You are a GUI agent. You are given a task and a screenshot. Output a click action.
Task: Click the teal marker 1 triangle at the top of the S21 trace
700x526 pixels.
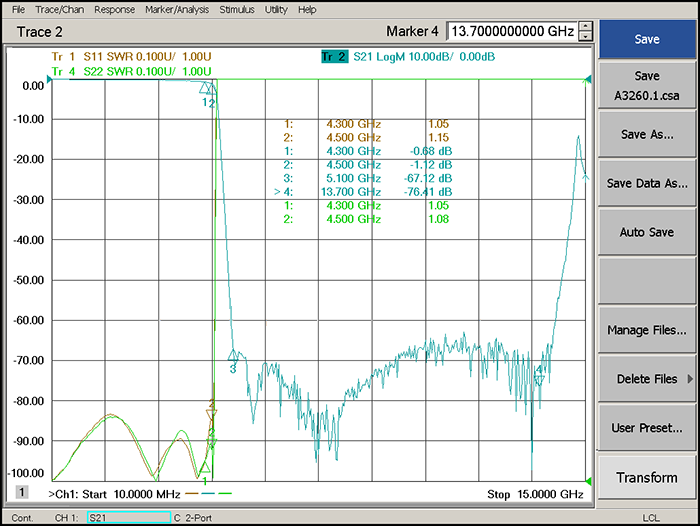pos(205,88)
